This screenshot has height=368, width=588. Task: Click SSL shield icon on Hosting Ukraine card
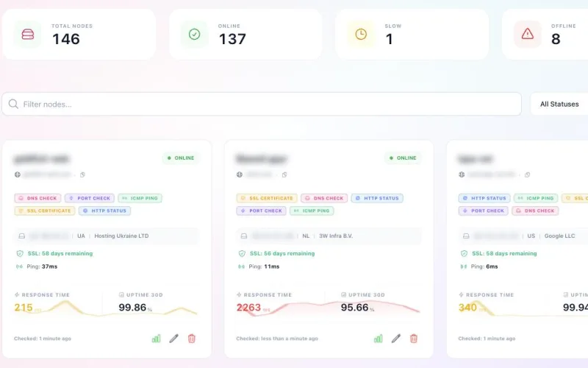[x=20, y=253]
